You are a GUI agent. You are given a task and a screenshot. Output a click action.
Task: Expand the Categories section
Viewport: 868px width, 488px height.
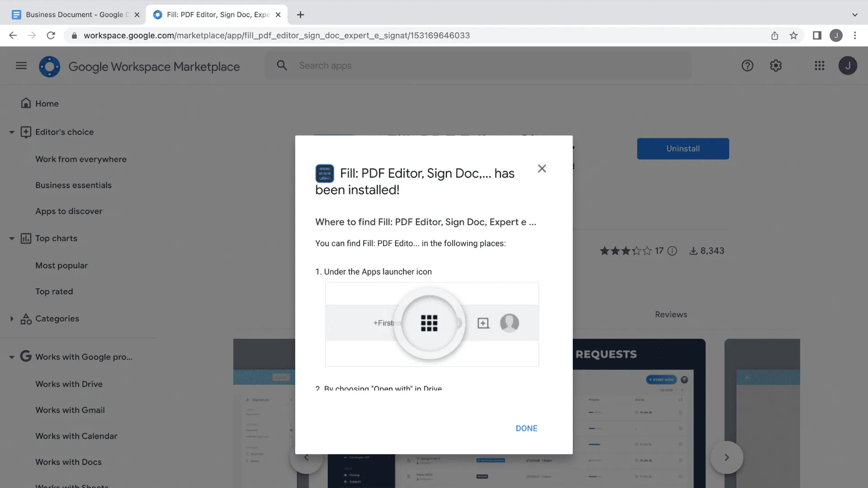coord(12,319)
